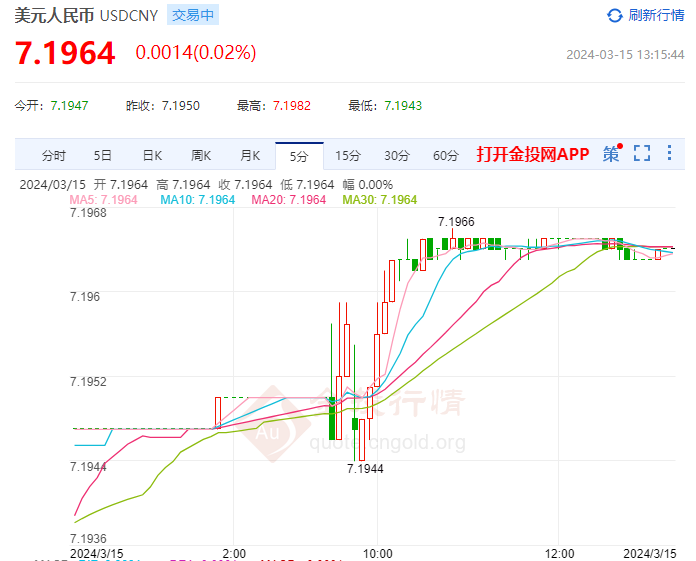Image resolution: width=696 pixels, height=561 pixels.
Task: Switch to the 5日 tab
Action: point(103,156)
